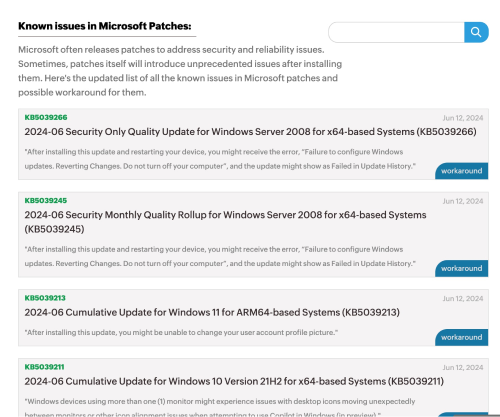Click the Jun 12, 2024 date on KB5039211
Screen dimensions: 500x417
[463, 367]
